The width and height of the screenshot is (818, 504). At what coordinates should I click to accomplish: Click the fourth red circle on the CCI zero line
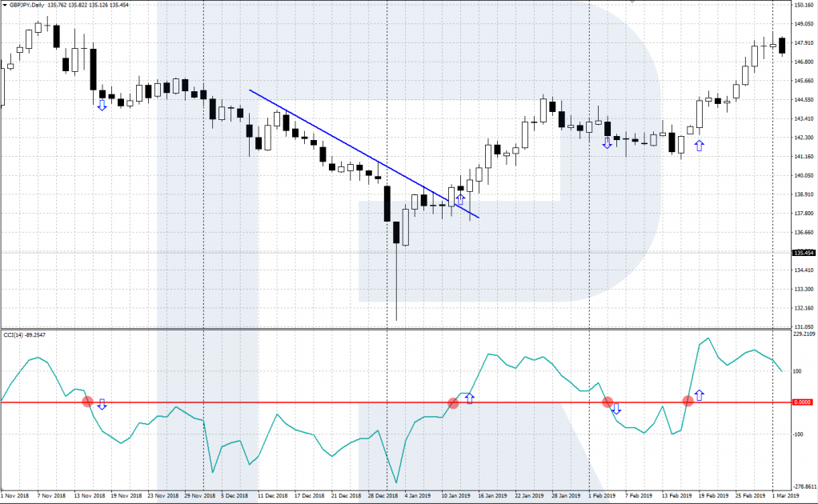(687, 401)
